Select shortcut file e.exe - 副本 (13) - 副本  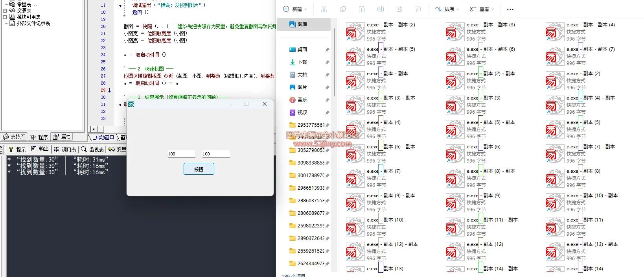pos(582,251)
